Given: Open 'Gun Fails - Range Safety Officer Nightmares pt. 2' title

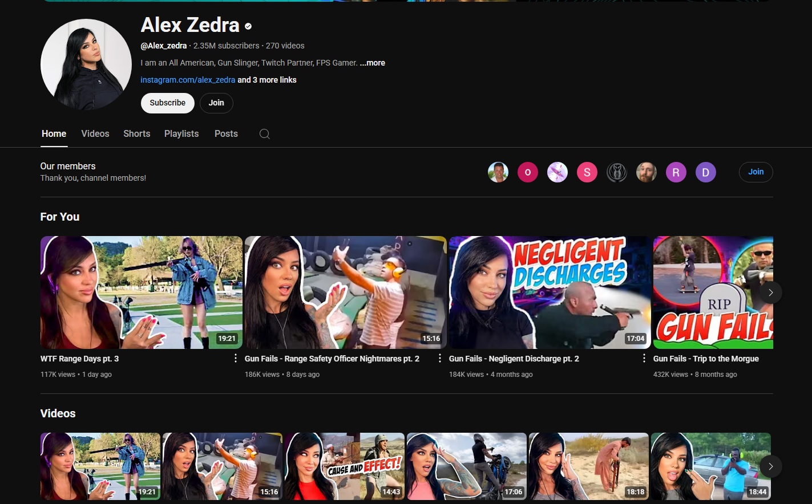Looking at the screenshot, I should tap(332, 359).
